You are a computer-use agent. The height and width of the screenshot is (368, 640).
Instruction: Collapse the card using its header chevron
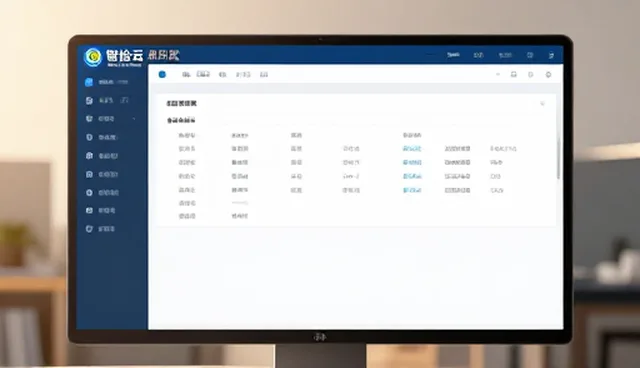point(542,104)
